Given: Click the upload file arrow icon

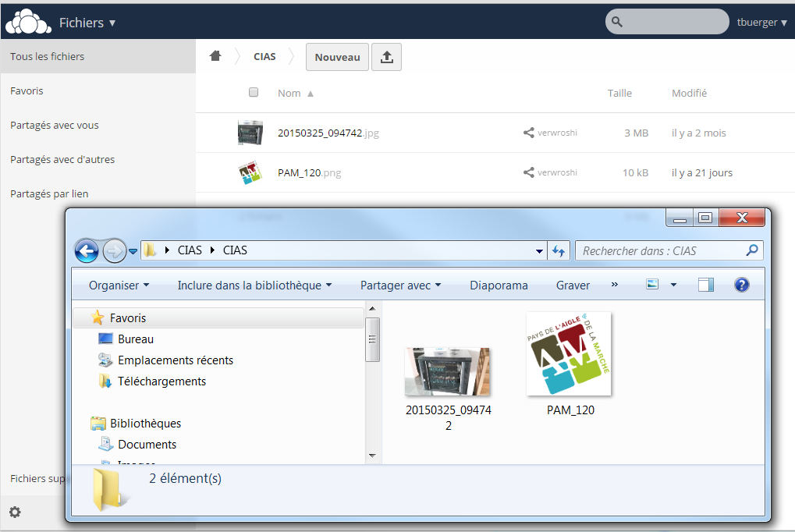Looking at the screenshot, I should coord(386,57).
